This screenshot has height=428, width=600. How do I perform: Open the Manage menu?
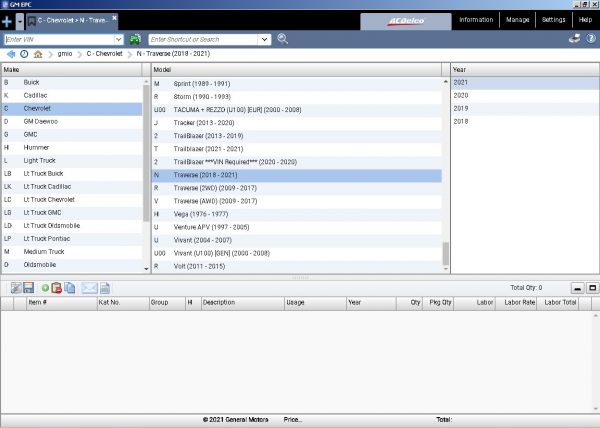pos(517,20)
